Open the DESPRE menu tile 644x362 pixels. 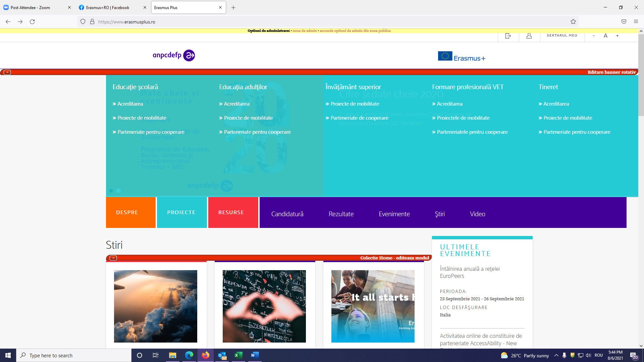(131, 213)
